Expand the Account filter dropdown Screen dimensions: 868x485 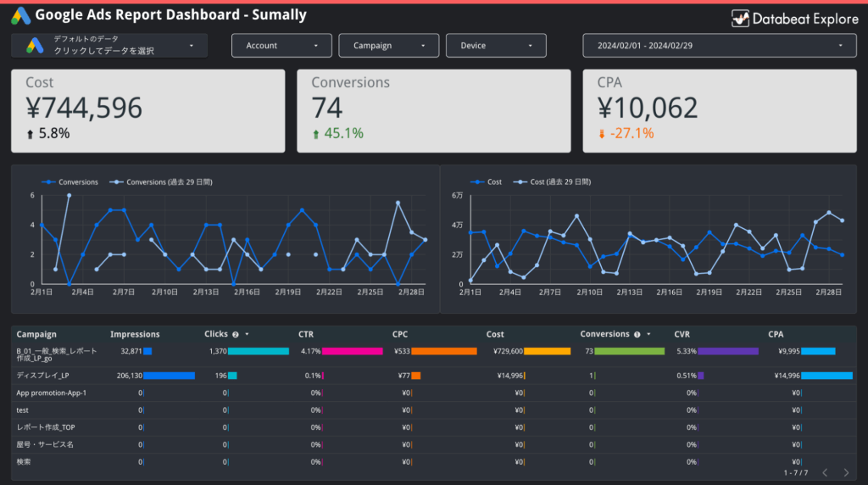281,46
